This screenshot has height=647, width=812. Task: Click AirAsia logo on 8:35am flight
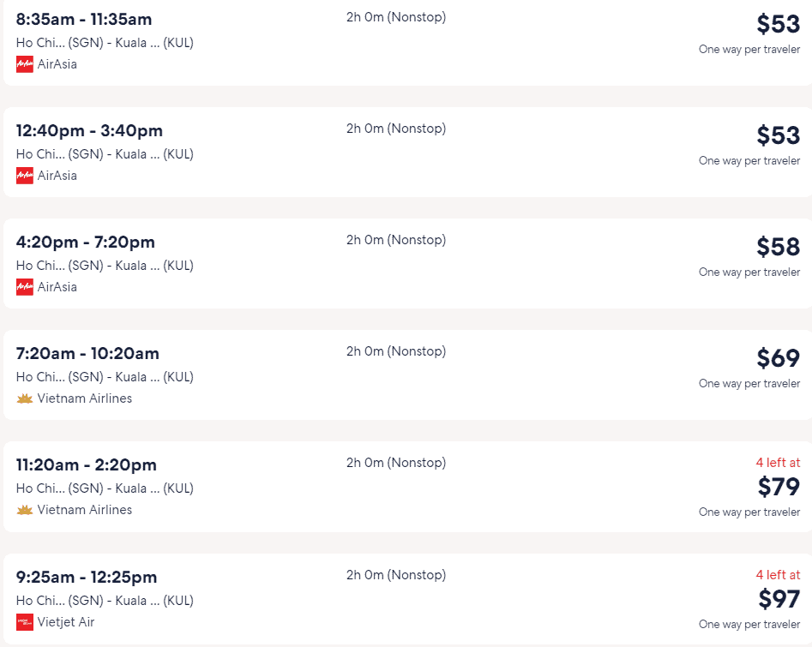(x=24, y=64)
